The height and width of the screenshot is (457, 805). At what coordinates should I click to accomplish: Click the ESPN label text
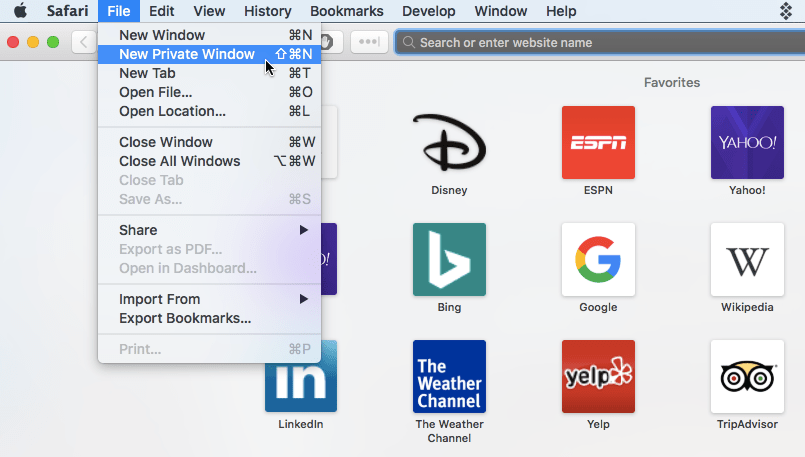[598, 190]
